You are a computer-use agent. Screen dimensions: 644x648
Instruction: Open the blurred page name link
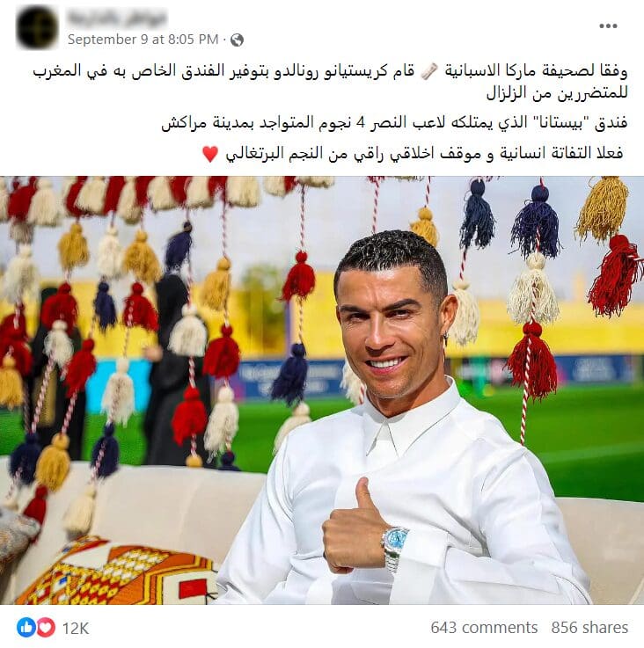(x=117, y=18)
